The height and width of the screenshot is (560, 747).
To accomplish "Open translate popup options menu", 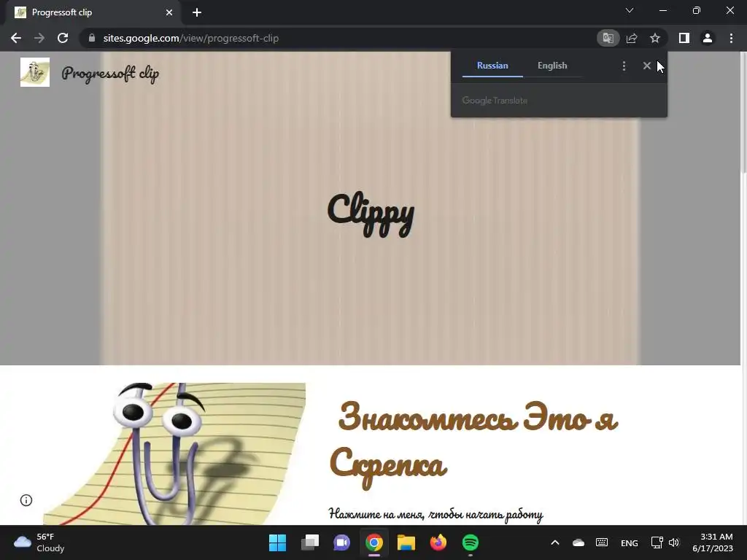I will (624, 66).
